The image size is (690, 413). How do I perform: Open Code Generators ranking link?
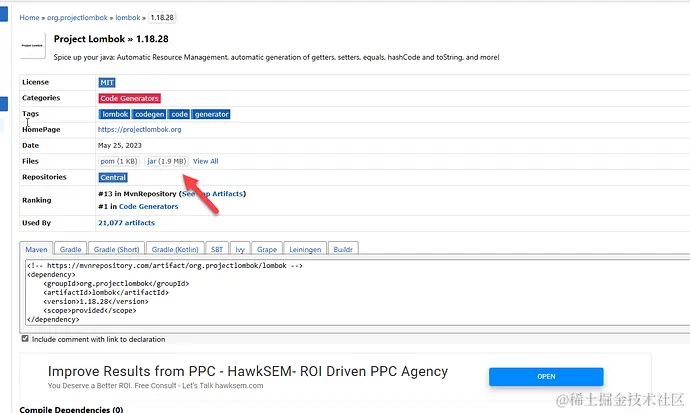click(x=148, y=206)
